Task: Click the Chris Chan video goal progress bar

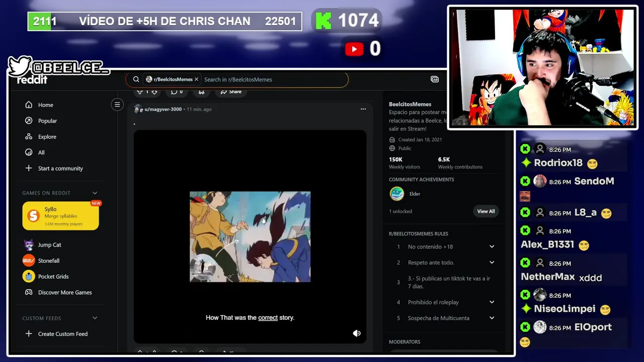Action: tap(165, 21)
